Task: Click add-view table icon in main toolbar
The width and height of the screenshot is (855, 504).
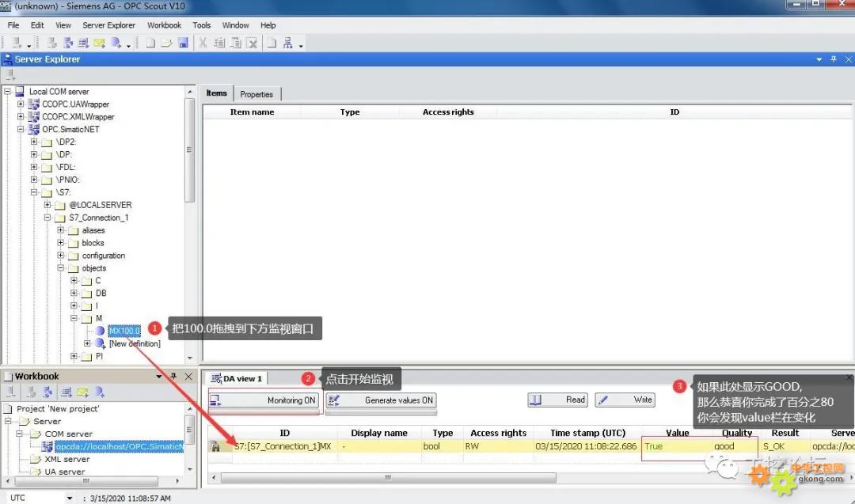Action: click(83, 43)
